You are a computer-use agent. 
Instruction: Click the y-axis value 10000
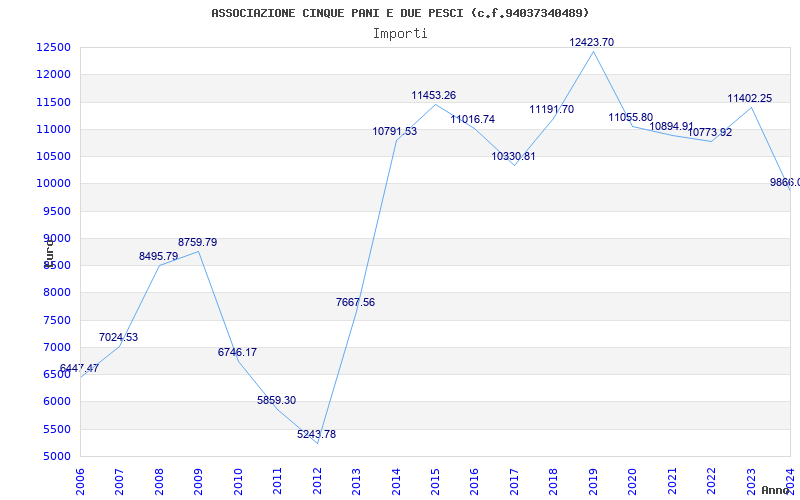tap(53, 184)
